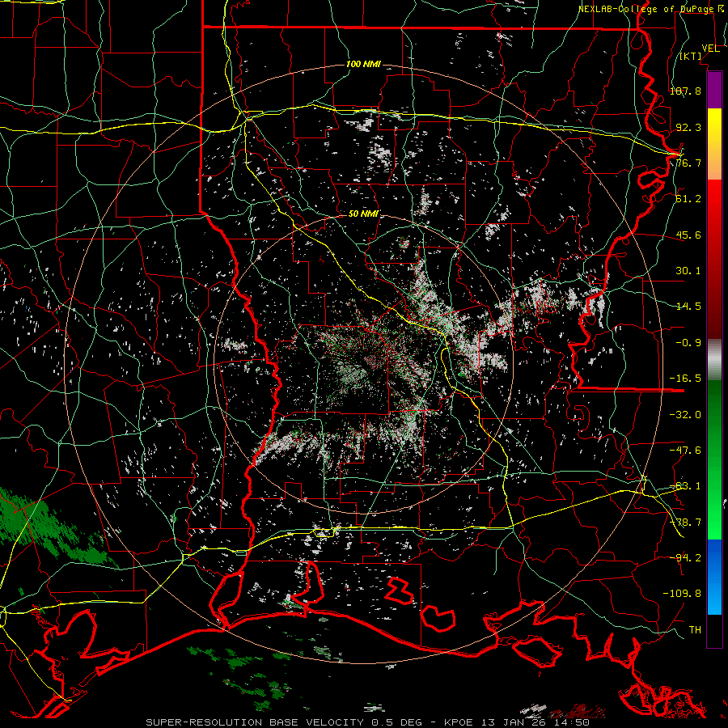Screen dimensions: 728x728
Task: Click the -16.5 legend value
Action: 685,379
